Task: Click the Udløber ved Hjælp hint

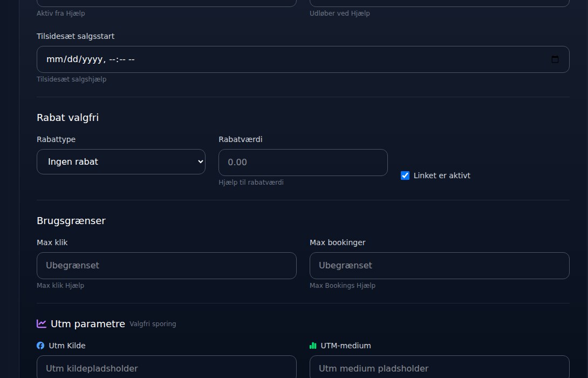Action: tap(340, 13)
